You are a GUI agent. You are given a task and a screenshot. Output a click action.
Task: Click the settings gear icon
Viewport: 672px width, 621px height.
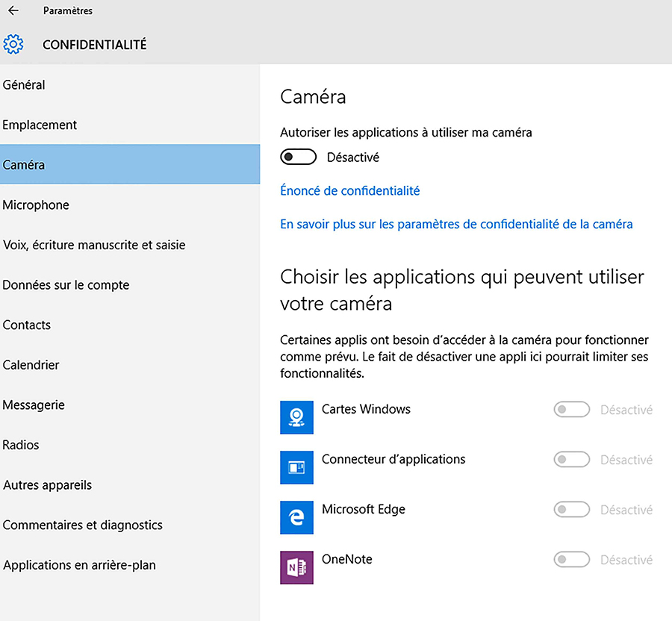13,44
